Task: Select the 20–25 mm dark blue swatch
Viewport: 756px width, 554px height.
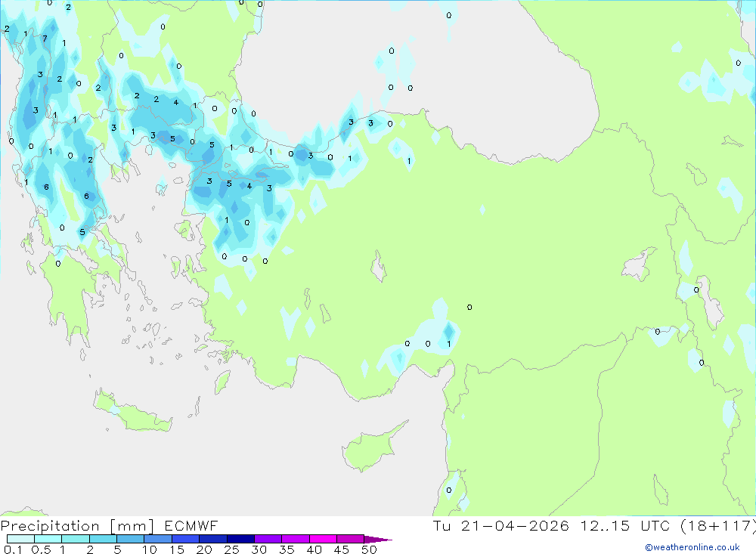Action: pyautogui.click(x=213, y=539)
